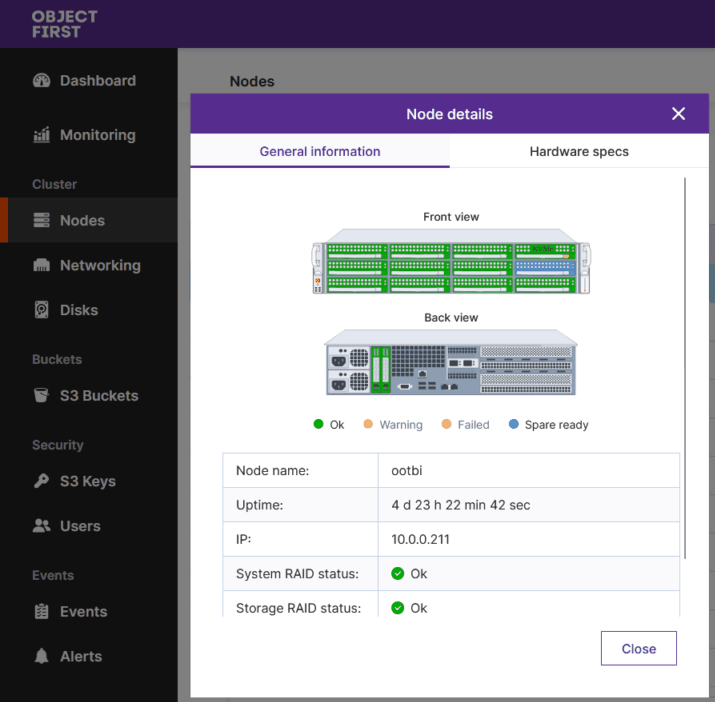Click the front view server image
This screenshot has width=715, height=702.
pos(451,261)
